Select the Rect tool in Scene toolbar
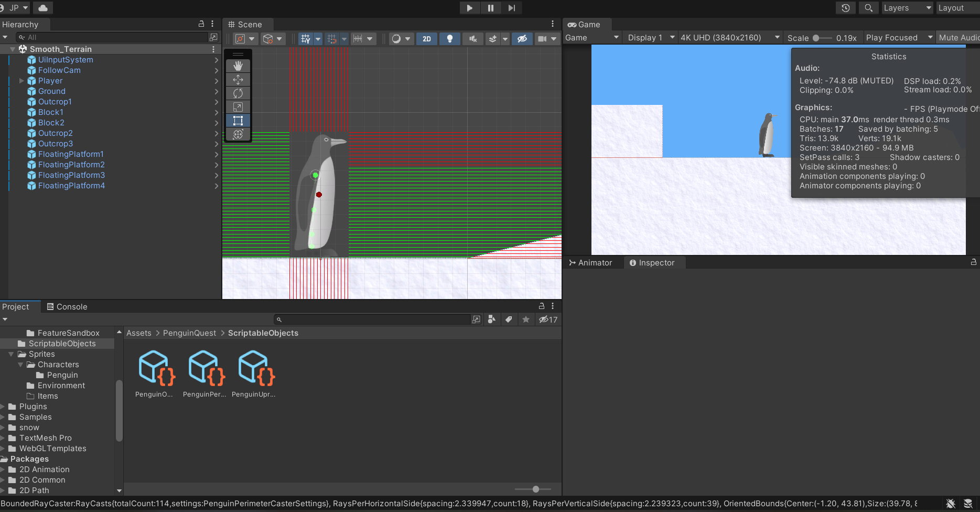 click(x=238, y=121)
